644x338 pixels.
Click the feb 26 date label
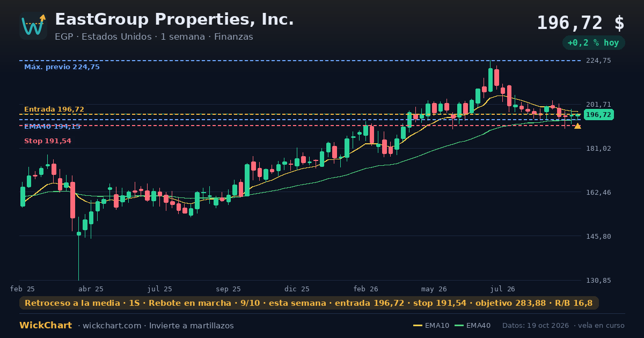click(x=366, y=289)
